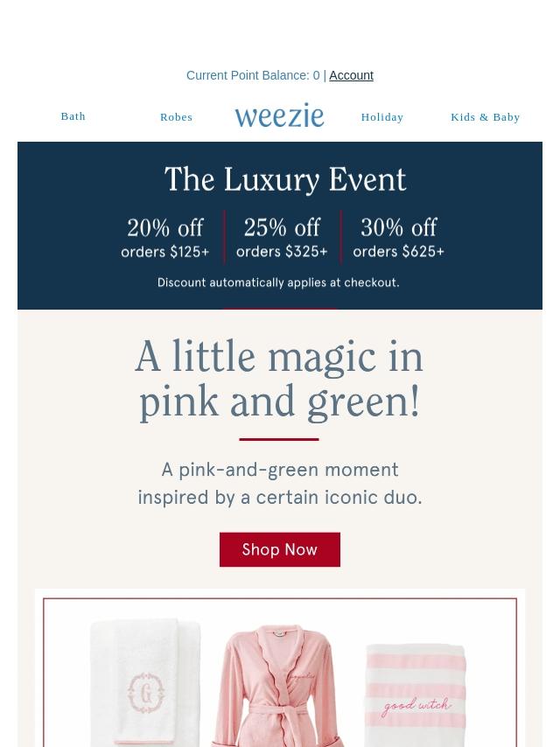Click the Weezie logo
This screenshot has width=560, height=747.
point(279,115)
